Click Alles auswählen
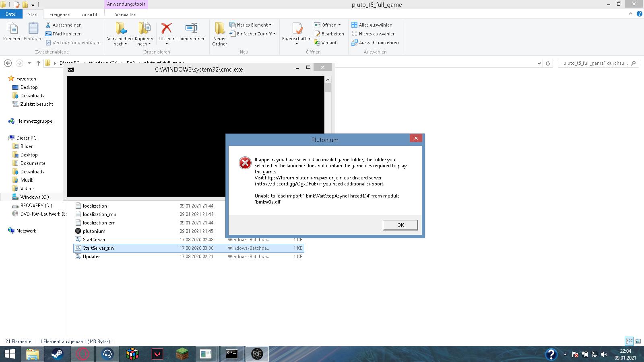Screen dimensions: 644x362 372,25
